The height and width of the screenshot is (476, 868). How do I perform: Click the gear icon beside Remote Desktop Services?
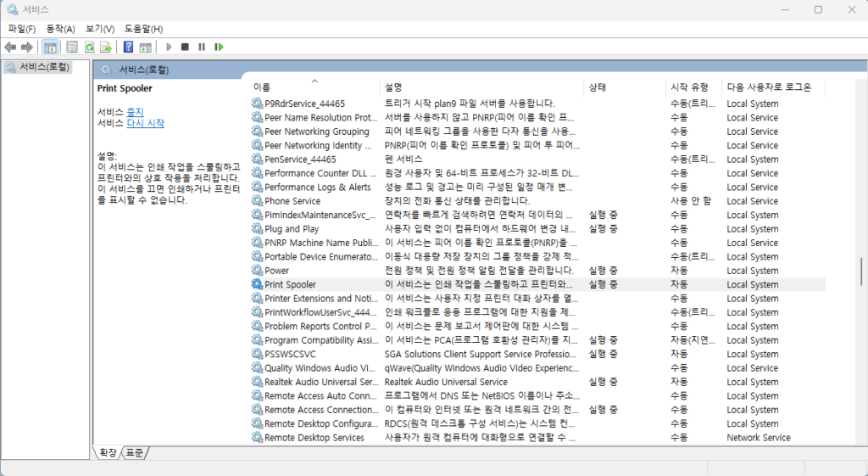(x=257, y=437)
